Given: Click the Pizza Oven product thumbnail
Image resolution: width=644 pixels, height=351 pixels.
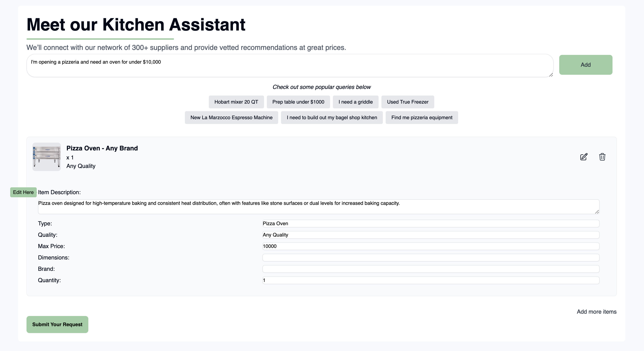Looking at the screenshot, I should pyautogui.click(x=46, y=157).
